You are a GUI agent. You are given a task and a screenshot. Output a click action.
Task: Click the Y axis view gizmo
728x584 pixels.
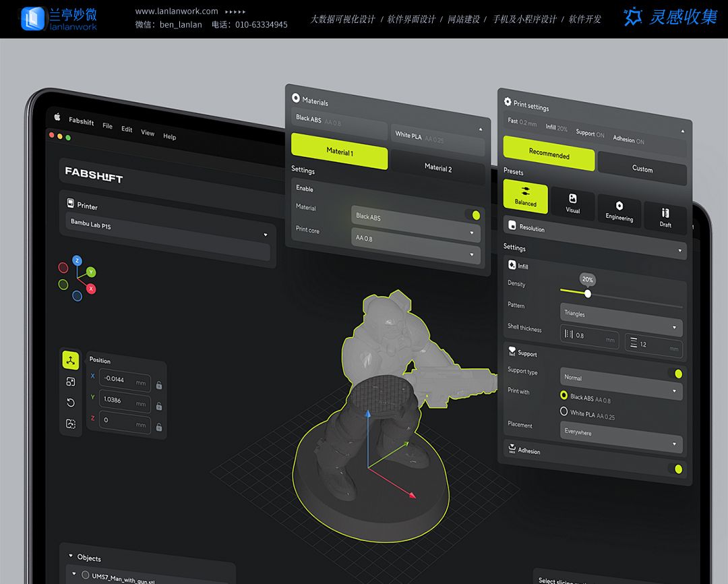click(91, 272)
